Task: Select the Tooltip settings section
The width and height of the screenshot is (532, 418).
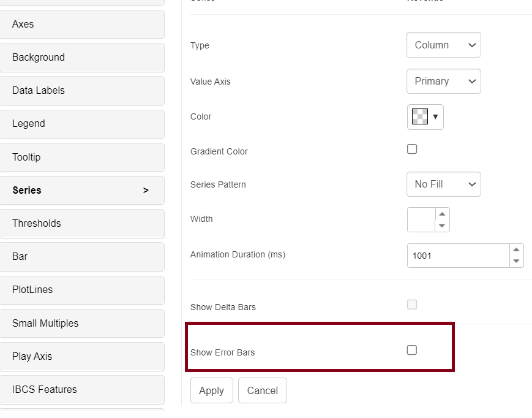Action: 83,157
